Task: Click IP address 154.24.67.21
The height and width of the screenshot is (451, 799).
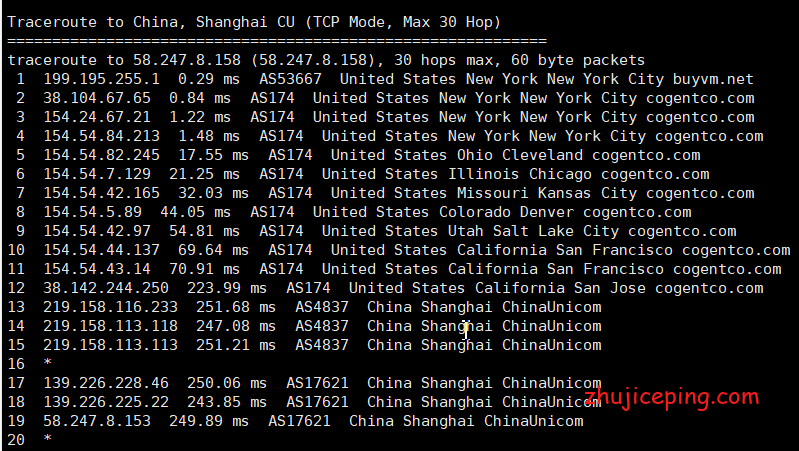Action: click(97, 117)
